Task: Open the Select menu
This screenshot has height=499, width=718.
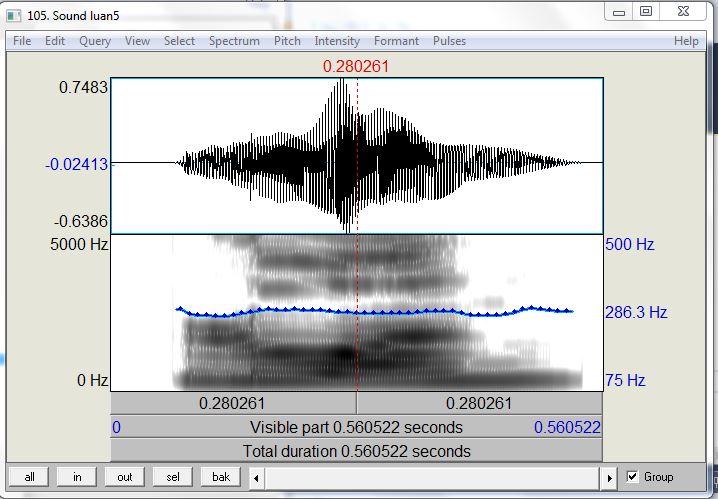Action: coord(180,41)
